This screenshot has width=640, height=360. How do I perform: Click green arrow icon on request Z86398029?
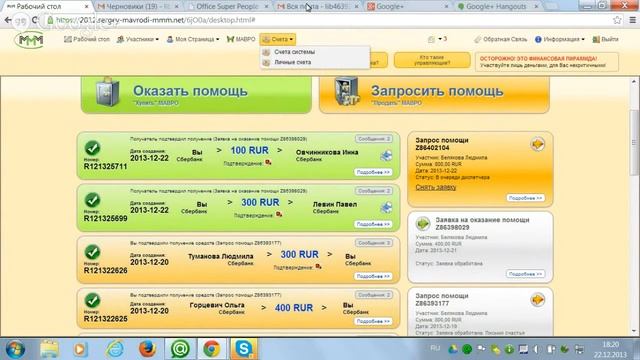click(422, 224)
